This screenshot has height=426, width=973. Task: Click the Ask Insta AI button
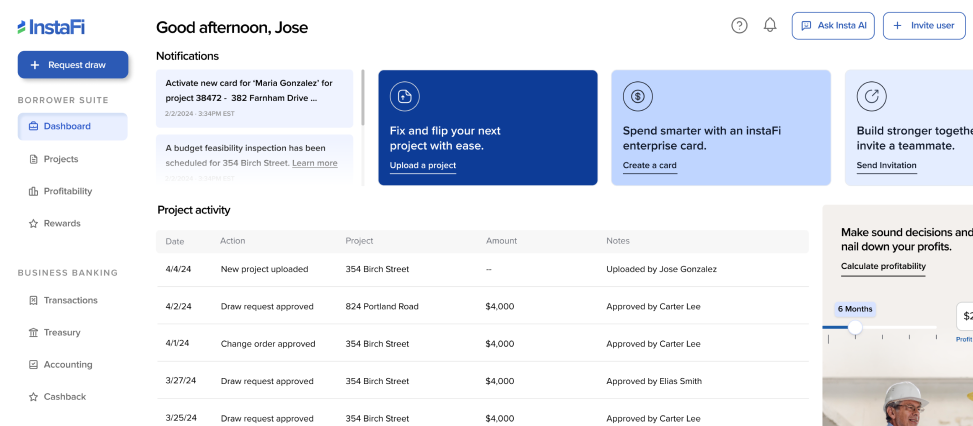833,26
